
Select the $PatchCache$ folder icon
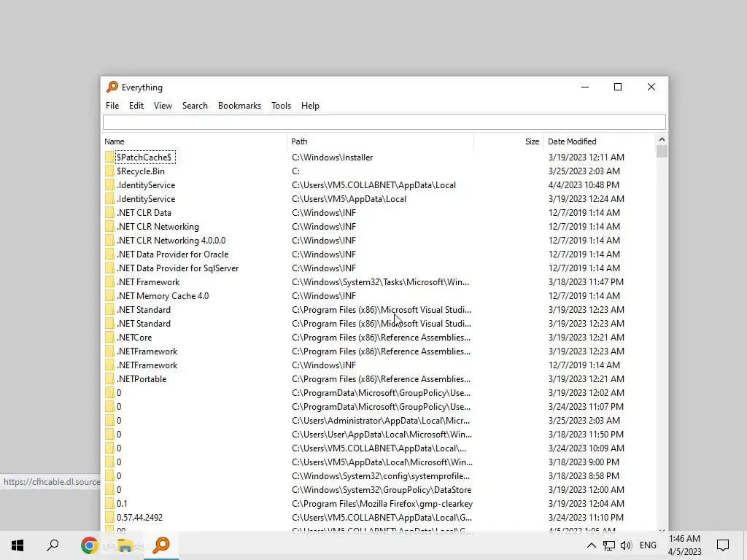click(x=109, y=157)
